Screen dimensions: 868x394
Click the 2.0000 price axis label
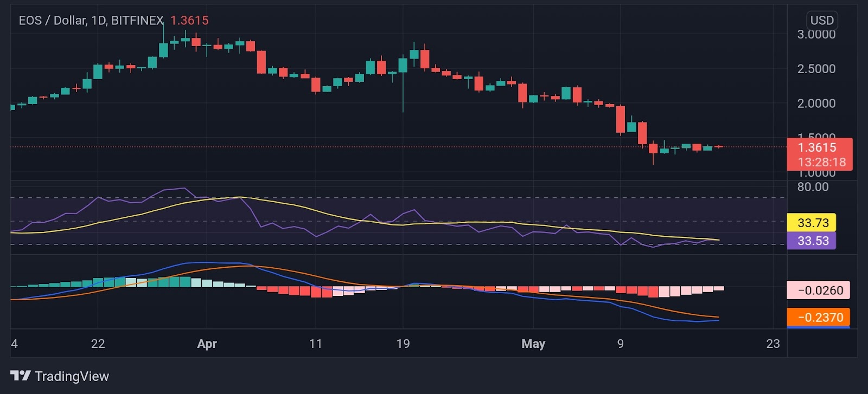point(816,104)
